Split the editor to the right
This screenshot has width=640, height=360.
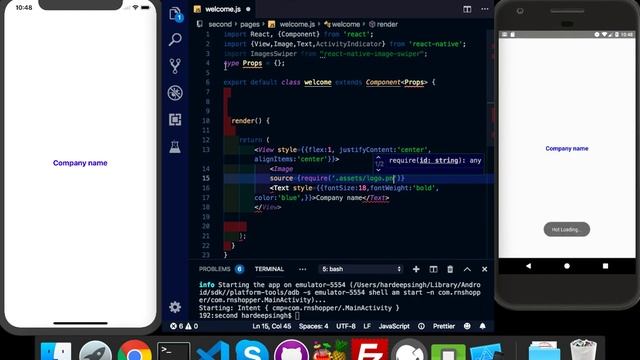tap(467, 9)
